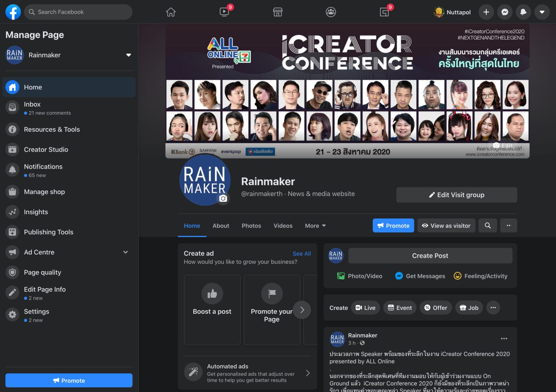Click the Facebook logo
556x392 pixels.
click(x=13, y=12)
